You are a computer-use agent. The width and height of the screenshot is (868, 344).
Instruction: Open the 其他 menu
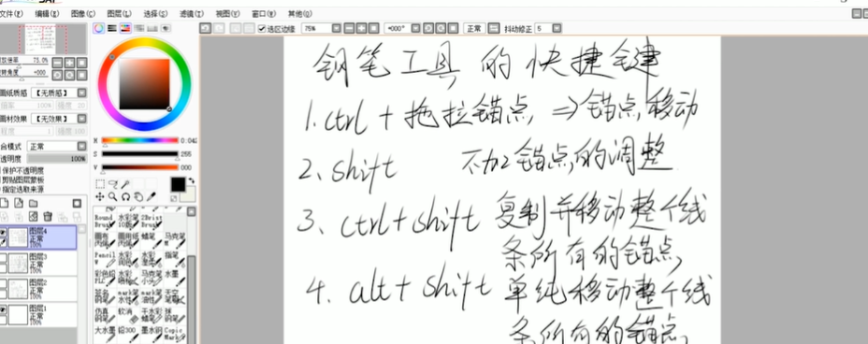(x=299, y=14)
